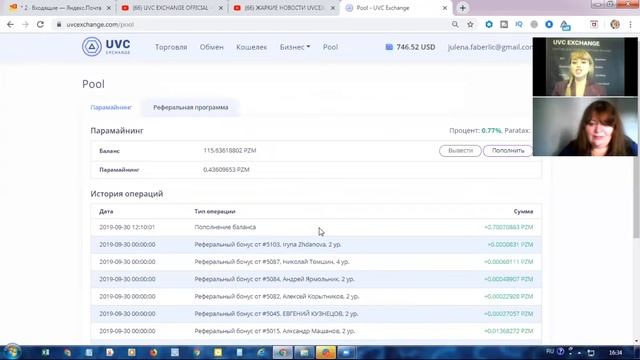Open the Windows Start button

point(12,352)
